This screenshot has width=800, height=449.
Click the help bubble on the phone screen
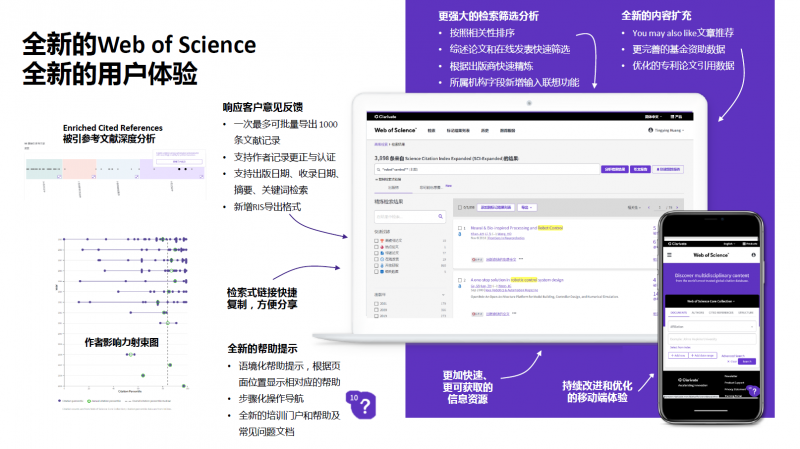tap(753, 392)
